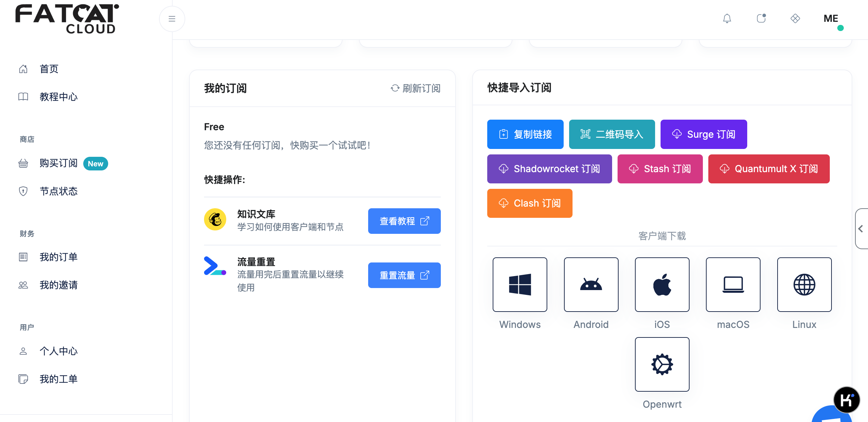Click 我的订阅 heading
This screenshot has width=868, height=422.
click(x=226, y=88)
